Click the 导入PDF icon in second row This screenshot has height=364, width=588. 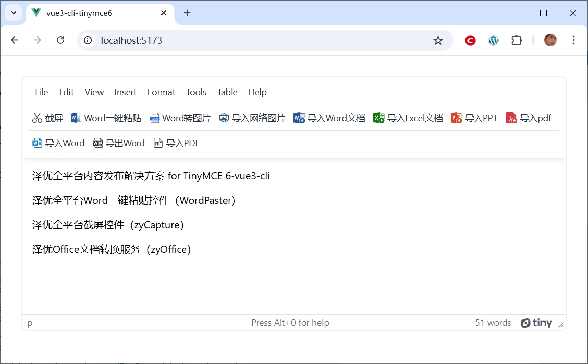[x=158, y=143]
